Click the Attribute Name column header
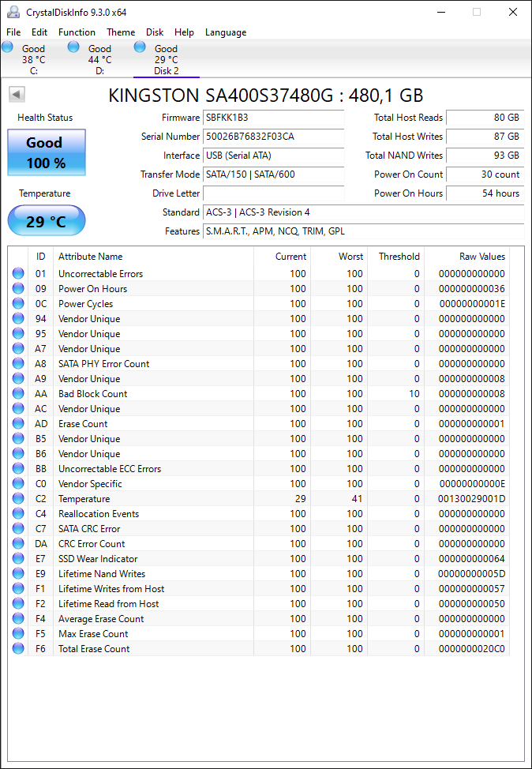 pos(153,257)
